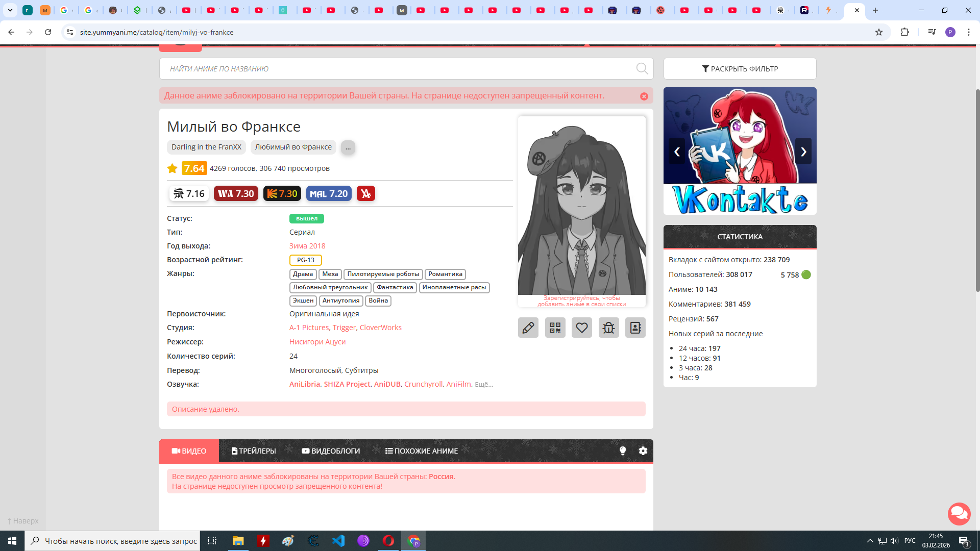The width and height of the screenshot is (980, 551).
Task: Click the anime name search field
Action: 398,69
